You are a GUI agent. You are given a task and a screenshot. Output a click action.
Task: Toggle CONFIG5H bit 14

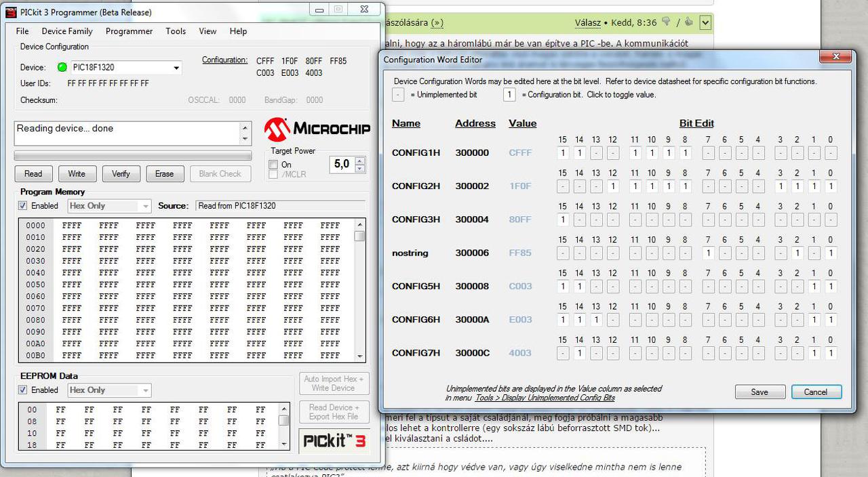(x=579, y=287)
